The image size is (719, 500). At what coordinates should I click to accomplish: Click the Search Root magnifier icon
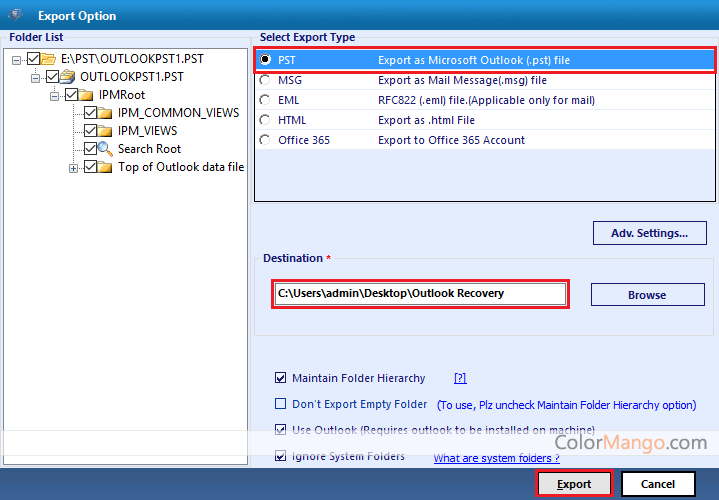tap(105, 149)
